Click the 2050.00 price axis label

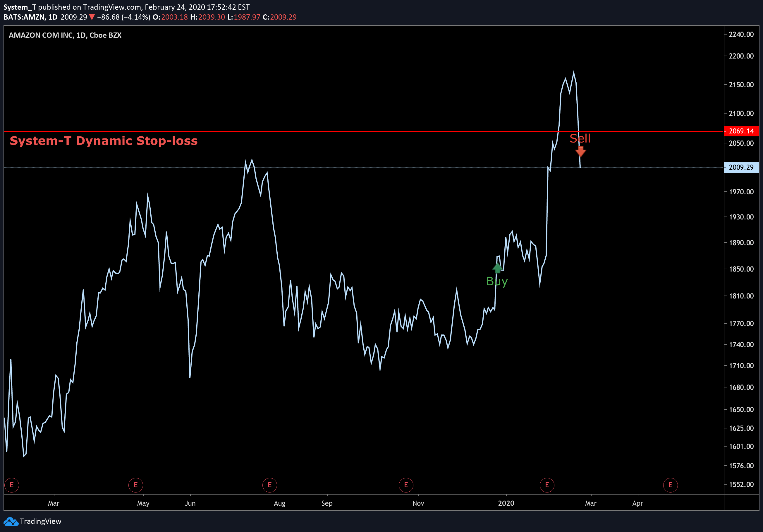pyautogui.click(x=741, y=143)
